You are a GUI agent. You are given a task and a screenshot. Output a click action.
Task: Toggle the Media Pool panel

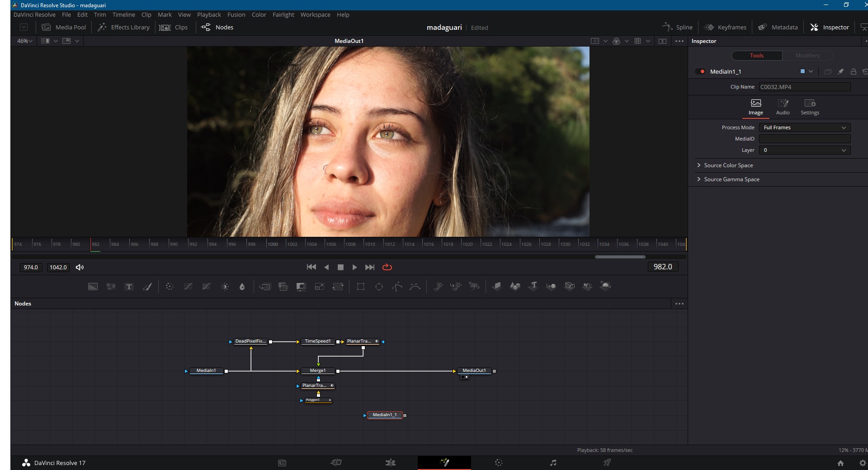point(64,27)
